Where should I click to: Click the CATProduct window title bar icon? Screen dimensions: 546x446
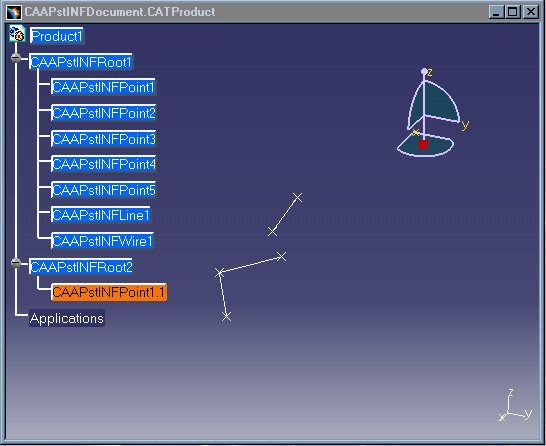tap(14, 12)
